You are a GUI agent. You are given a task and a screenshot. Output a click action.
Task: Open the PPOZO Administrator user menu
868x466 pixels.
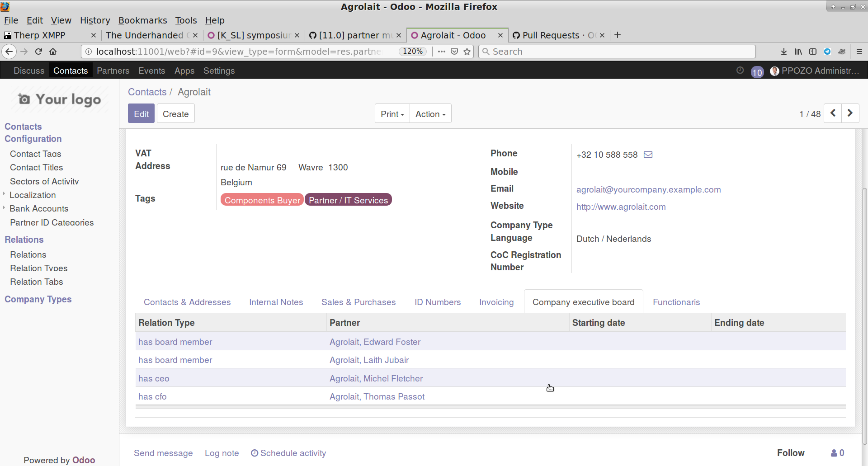coord(814,71)
